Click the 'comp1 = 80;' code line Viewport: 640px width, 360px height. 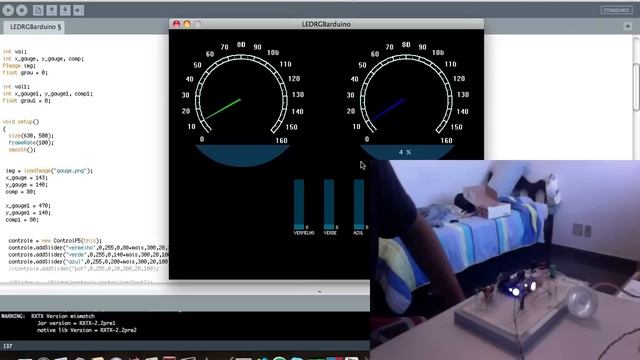[22, 220]
